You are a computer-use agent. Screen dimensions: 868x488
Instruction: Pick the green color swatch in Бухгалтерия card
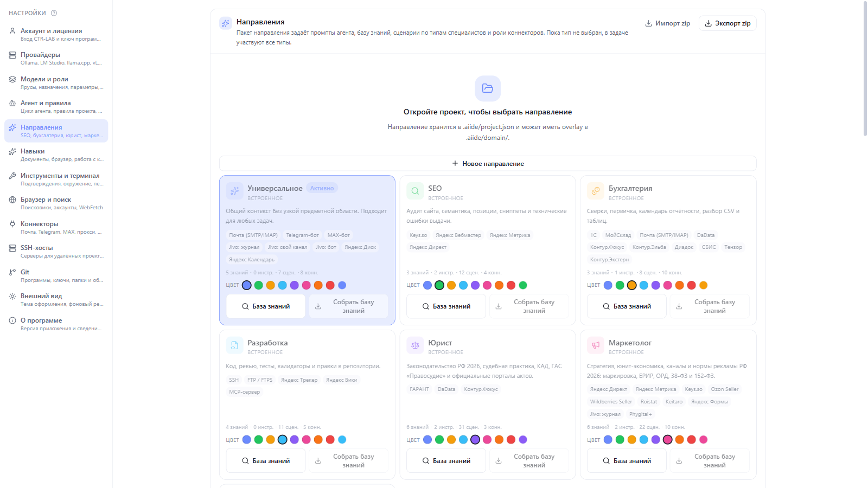(x=620, y=285)
